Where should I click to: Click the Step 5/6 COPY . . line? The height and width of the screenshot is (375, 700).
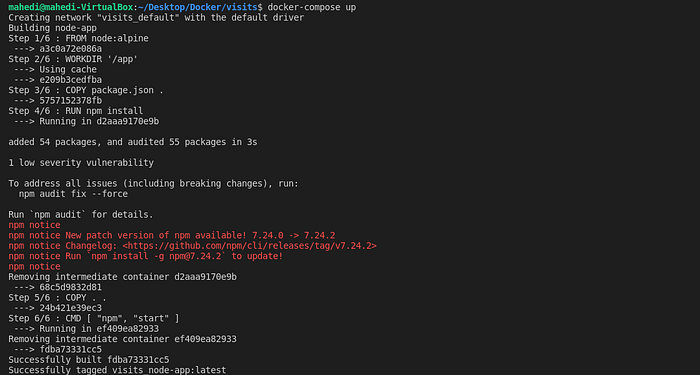tap(57, 298)
